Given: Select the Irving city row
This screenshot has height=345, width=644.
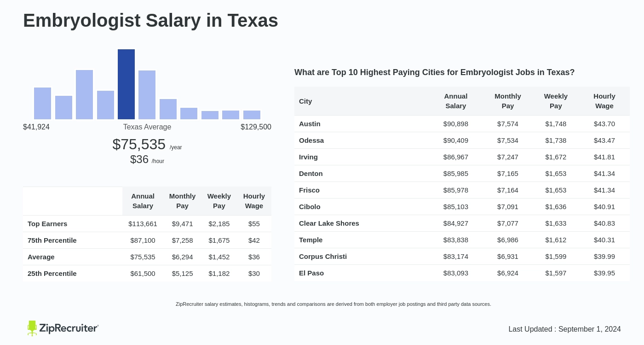Looking at the screenshot, I should coord(462,157).
